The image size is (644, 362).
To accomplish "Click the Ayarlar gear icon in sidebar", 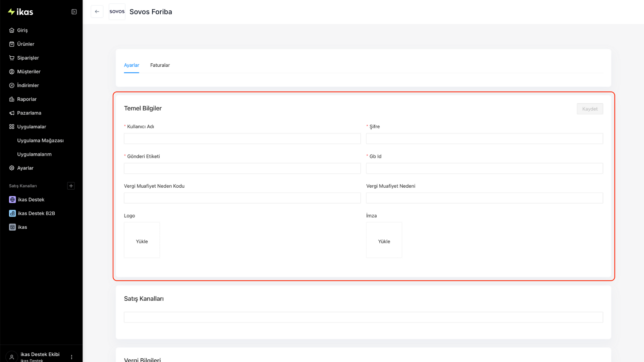I will pyautogui.click(x=12, y=168).
